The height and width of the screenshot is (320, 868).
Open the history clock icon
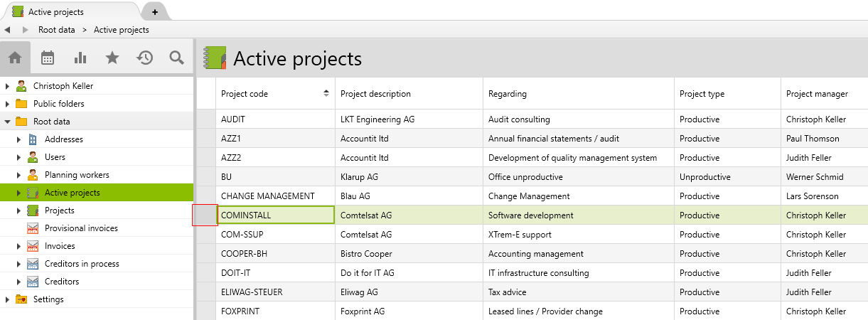145,58
